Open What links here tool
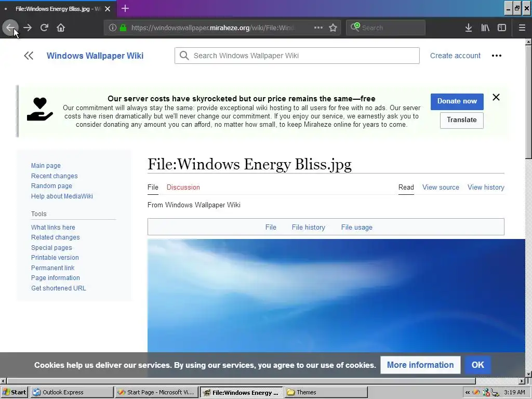 pyautogui.click(x=53, y=228)
